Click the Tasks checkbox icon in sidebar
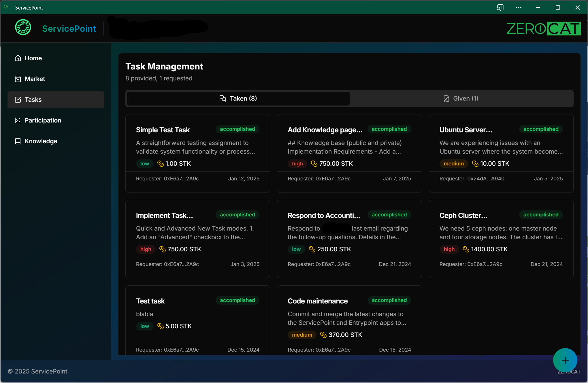Image resolution: width=588 pixels, height=383 pixels. pos(18,100)
